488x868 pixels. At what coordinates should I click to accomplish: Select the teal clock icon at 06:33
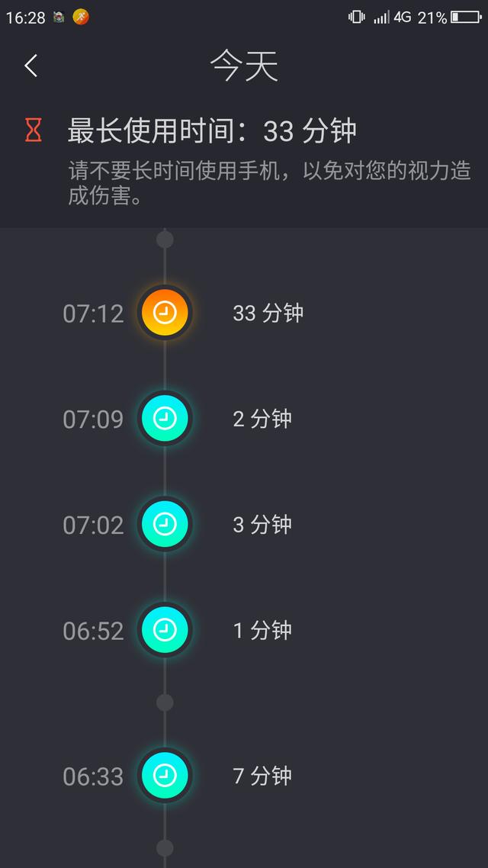pos(165,776)
